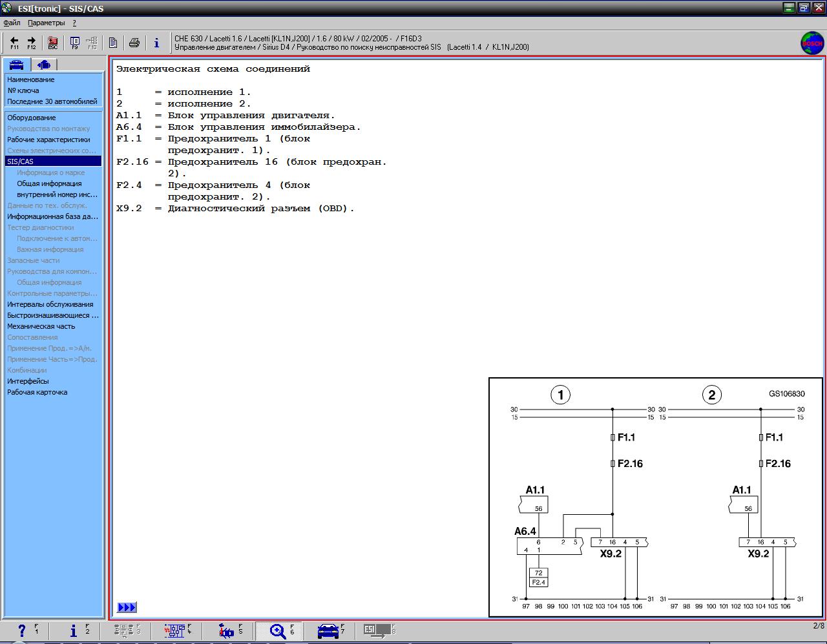Image resolution: width=827 pixels, height=644 pixels.
Task: Select the SIS/CAS sidebar item
Action: (53, 161)
